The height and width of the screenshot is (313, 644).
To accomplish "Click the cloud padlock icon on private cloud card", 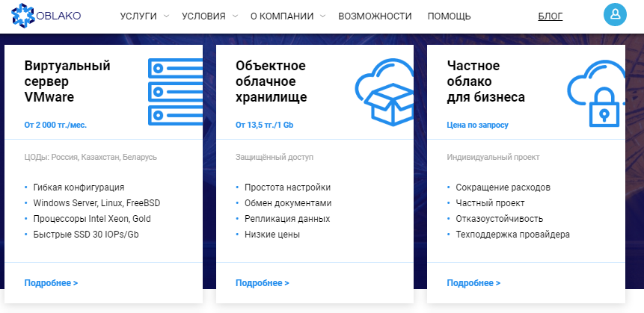I will tap(596, 93).
